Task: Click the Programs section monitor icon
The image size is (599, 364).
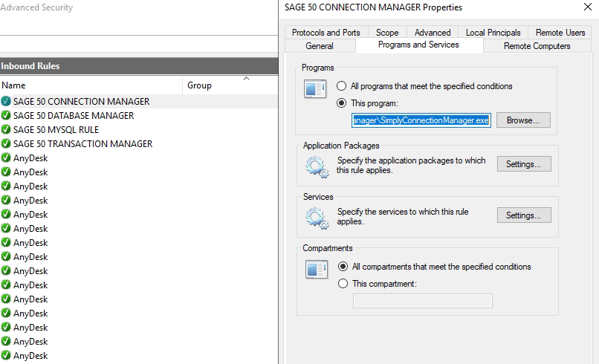Action: click(315, 89)
